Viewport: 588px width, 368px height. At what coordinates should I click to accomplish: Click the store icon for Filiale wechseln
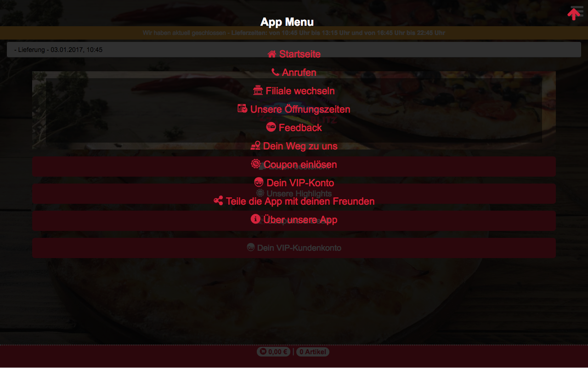(x=258, y=91)
